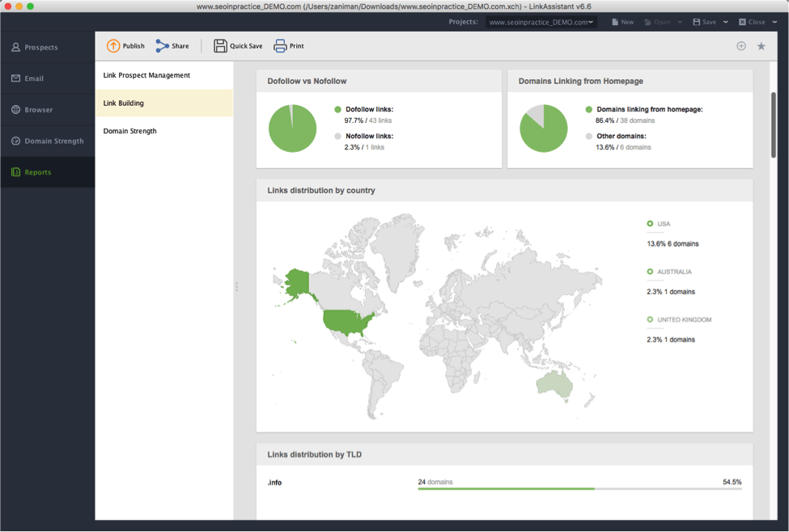The image size is (789, 532).
Task: Click the circled plus add icon
Action: [x=740, y=46]
